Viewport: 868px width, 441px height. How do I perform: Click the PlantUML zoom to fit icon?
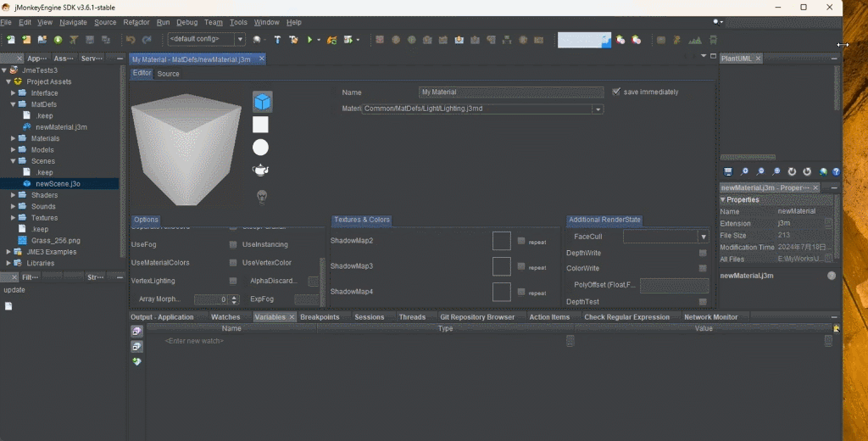pos(776,172)
